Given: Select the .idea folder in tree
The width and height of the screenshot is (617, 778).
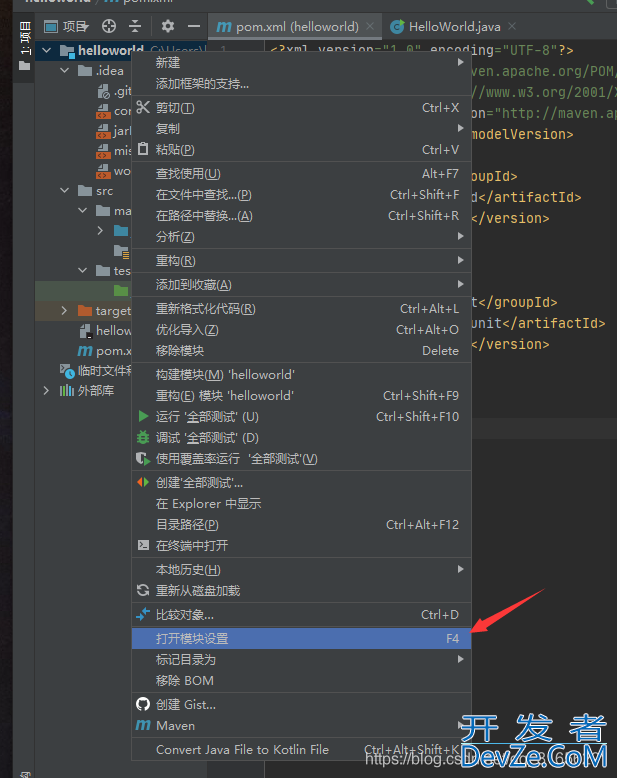Looking at the screenshot, I should pos(101,70).
